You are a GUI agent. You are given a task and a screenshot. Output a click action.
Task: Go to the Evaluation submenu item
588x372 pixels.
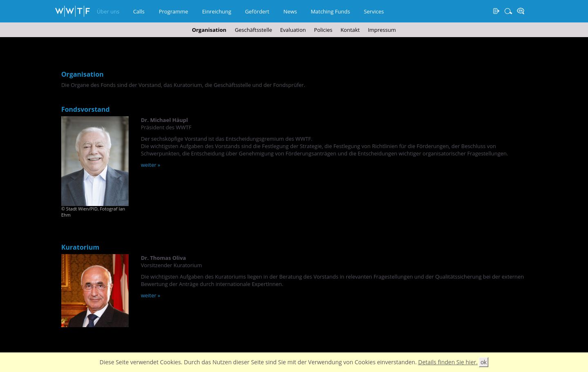coord(293,30)
